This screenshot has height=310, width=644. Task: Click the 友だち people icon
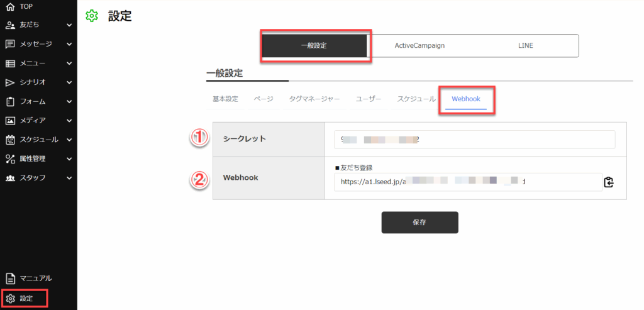10,25
